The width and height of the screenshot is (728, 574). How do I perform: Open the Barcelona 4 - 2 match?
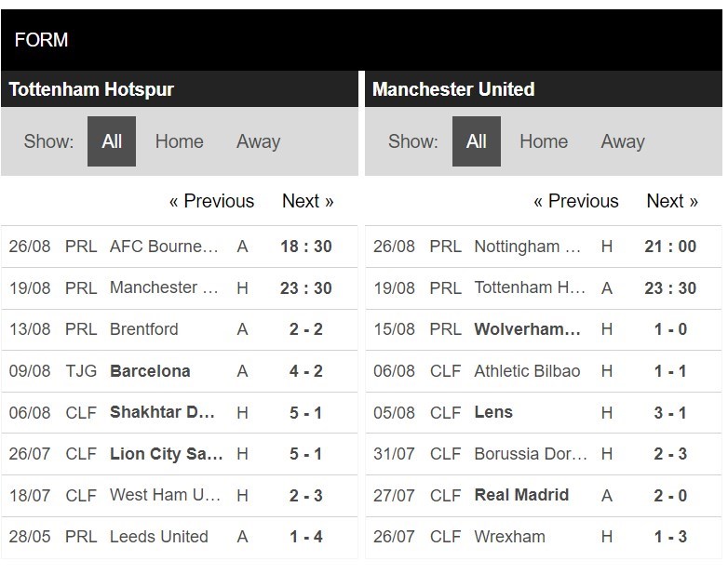click(x=180, y=371)
